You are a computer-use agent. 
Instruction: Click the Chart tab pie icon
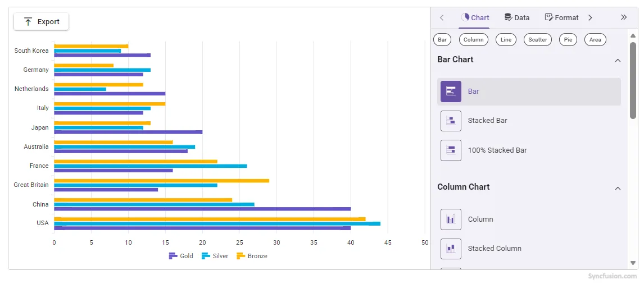465,17
